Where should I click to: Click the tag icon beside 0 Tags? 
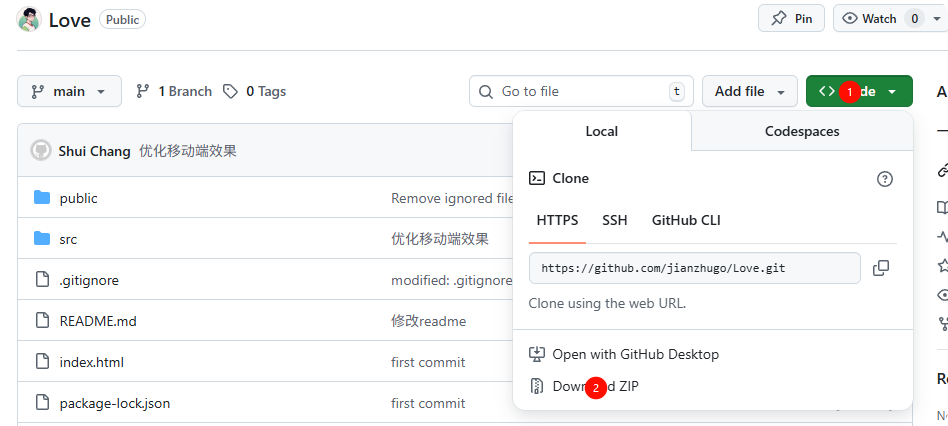click(231, 91)
